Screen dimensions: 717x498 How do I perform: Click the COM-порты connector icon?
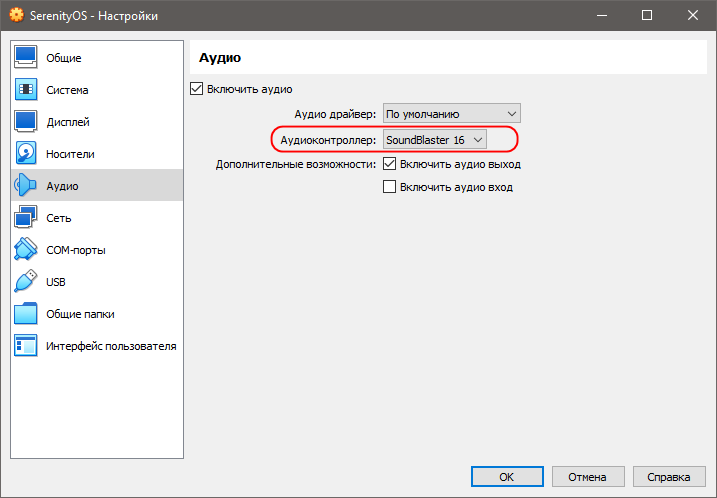(26, 249)
